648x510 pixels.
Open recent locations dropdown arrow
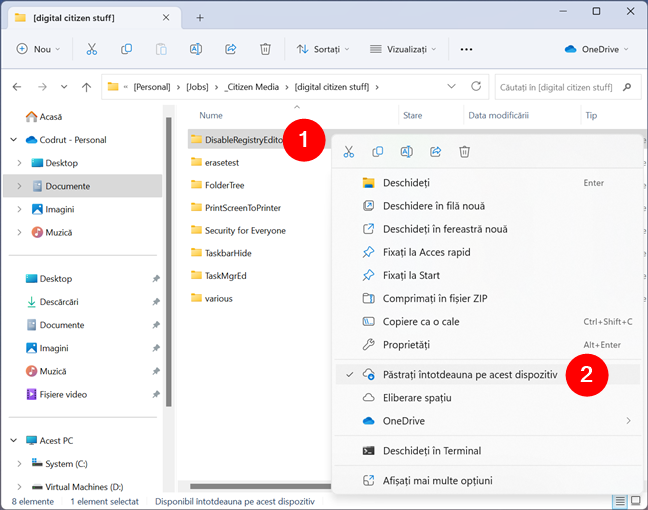[64, 87]
